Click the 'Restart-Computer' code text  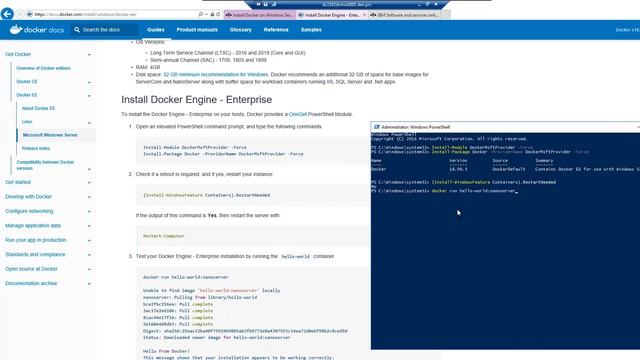[164, 236]
